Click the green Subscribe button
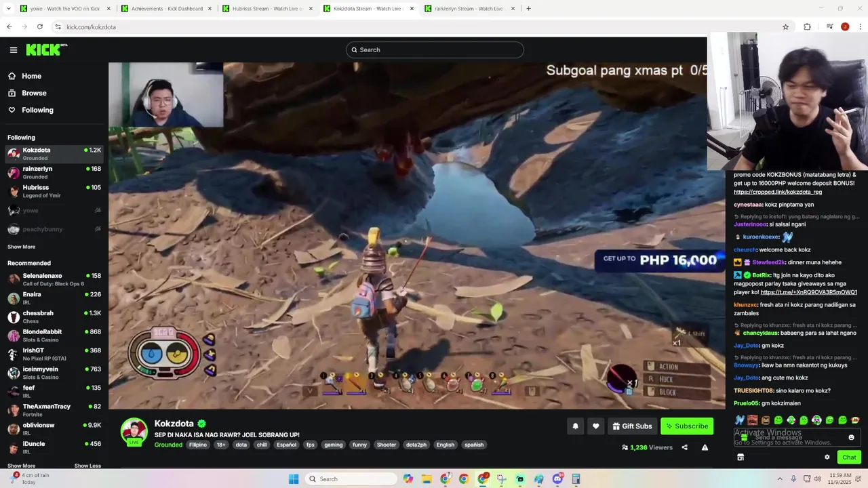Viewport: 868px width, 488px height. pyautogui.click(x=687, y=426)
